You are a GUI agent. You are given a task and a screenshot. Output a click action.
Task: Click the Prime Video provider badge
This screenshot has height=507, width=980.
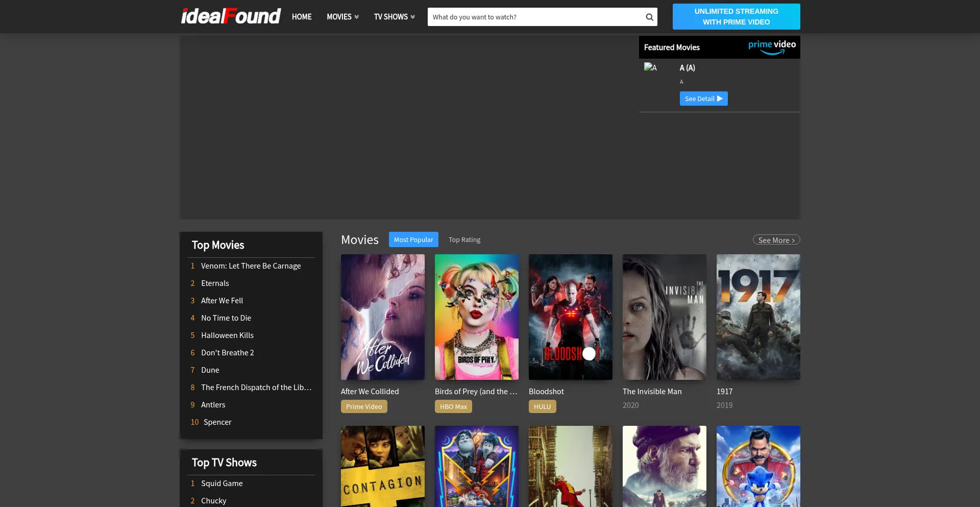click(x=364, y=406)
